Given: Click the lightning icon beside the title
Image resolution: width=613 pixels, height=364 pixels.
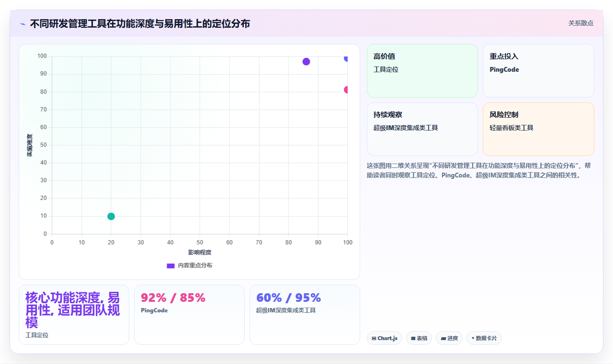Looking at the screenshot, I should coord(23,24).
